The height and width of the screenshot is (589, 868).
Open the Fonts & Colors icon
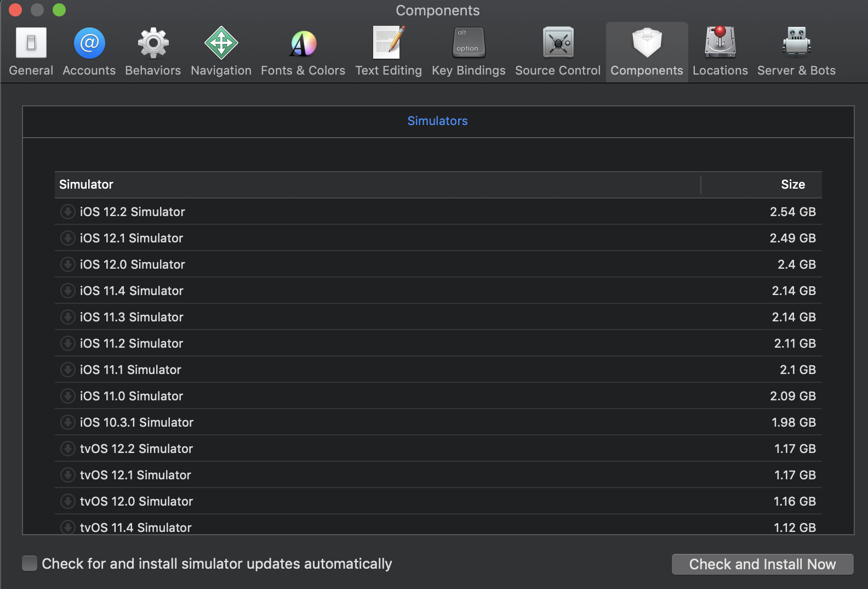[x=303, y=43]
